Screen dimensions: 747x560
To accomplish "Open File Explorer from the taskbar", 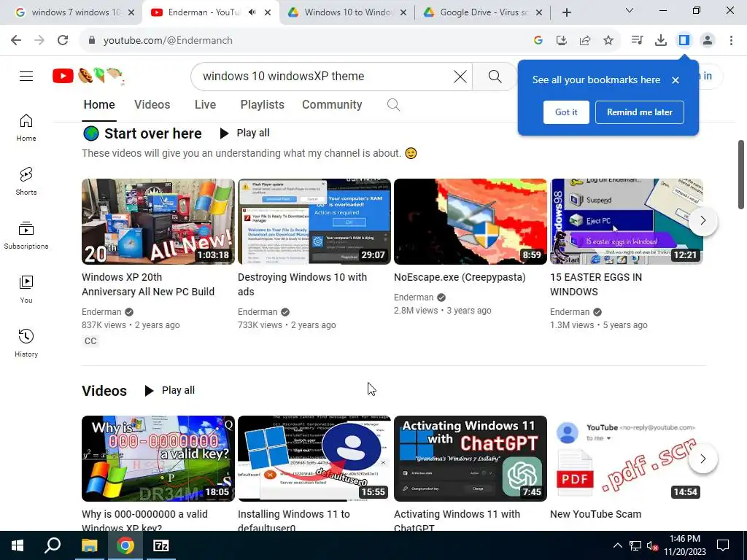I will coord(89,545).
